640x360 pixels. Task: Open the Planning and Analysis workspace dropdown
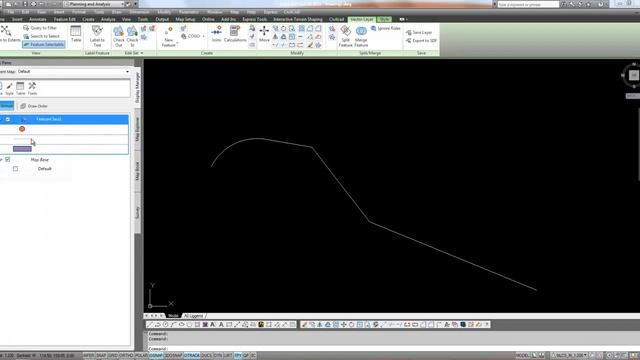pos(94,4)
